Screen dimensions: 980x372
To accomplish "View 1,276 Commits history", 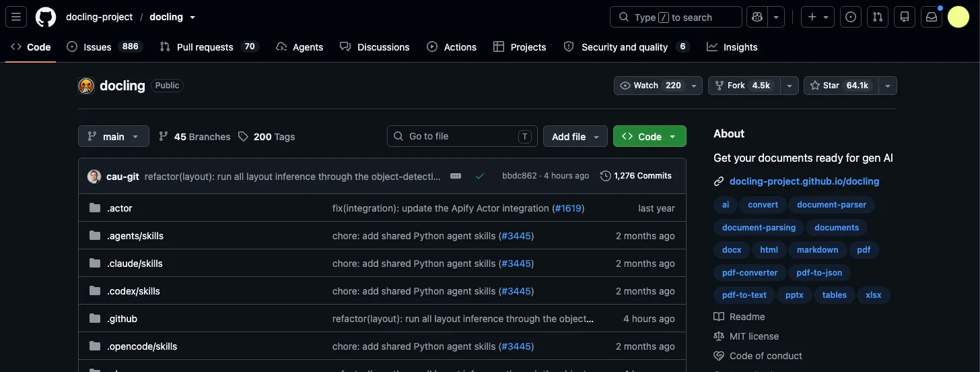I will [x=636, y=176].
